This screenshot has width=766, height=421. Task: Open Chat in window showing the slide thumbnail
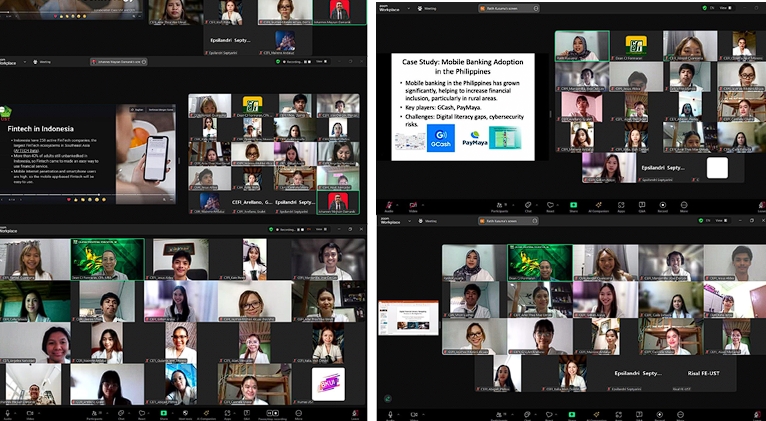click(527, 415)
